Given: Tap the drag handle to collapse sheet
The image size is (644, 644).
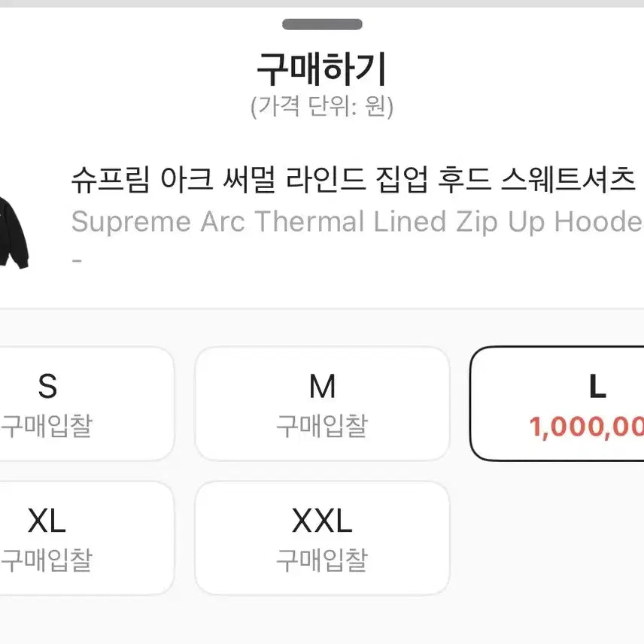Looking at the screenshot, I should coord(322,23).
